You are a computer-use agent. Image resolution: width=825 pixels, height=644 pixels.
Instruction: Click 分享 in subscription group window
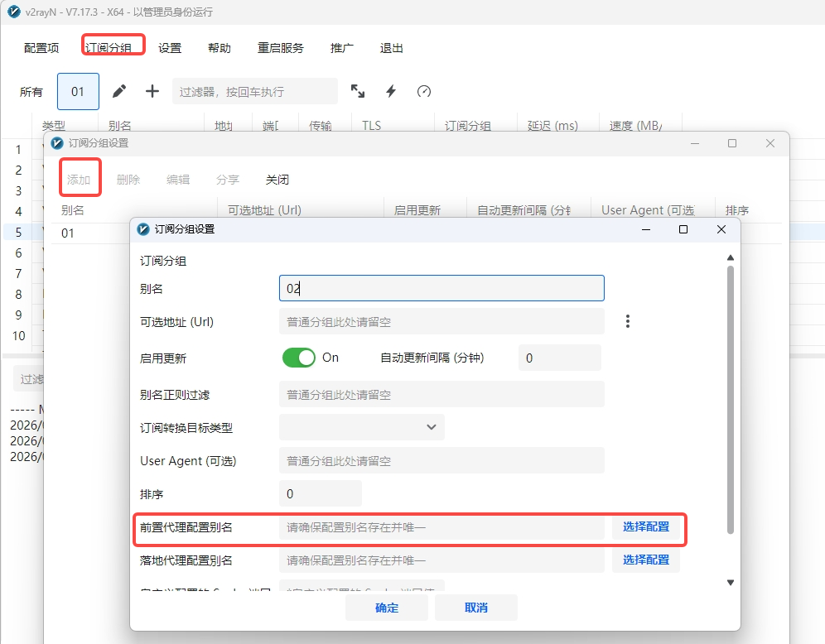[228, 180]
